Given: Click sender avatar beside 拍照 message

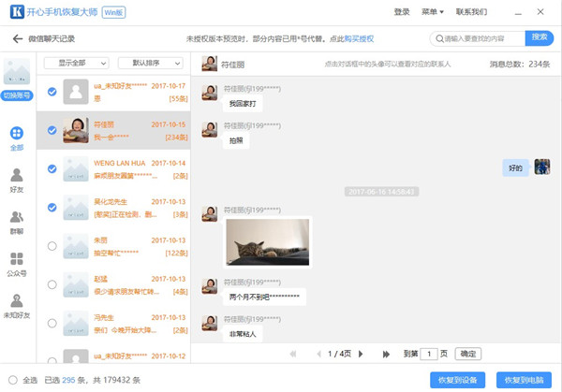Looking at the screenshot, I should pyautogui.click(x=209, y=129).
